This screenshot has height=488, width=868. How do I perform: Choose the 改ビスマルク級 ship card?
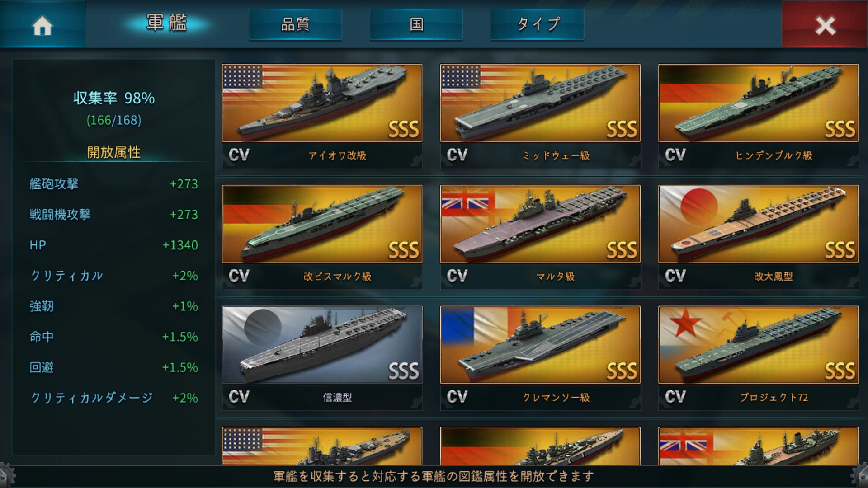(322, 237)
